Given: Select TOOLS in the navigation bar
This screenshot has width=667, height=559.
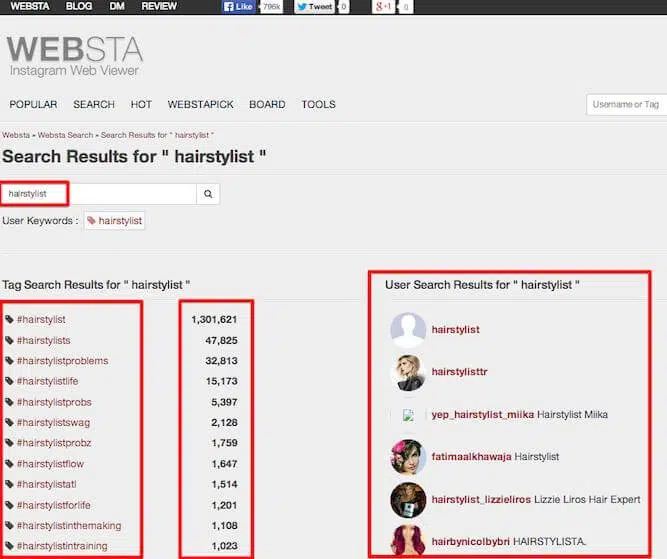Looking at the screenshot, I should coord(318,104).
